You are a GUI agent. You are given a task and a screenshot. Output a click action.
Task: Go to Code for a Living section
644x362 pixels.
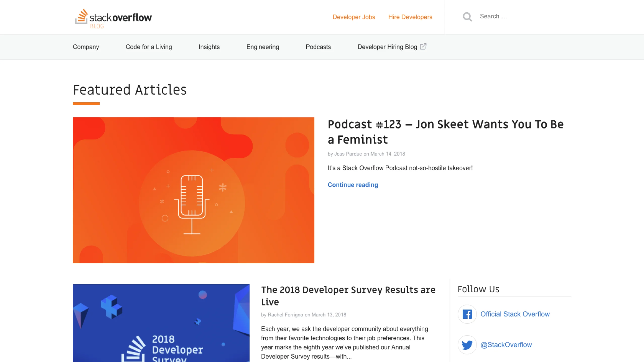[149, 47]
